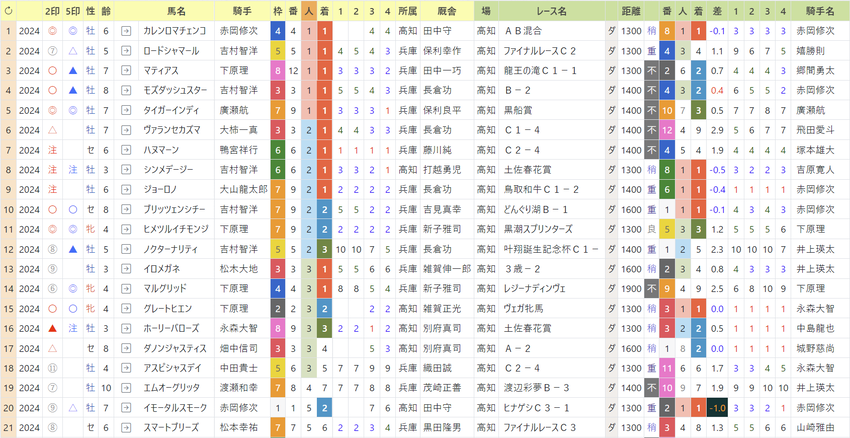Open the arrow icon next to スマートブリーズ
The image size is (850, 438).
pyautogui.click(x=126, y=427)
